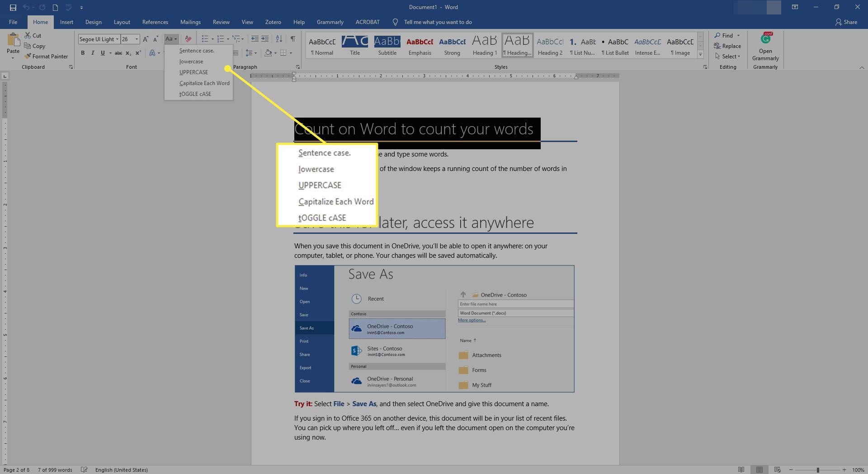The image size is (868, 474).
Task: Open Clipboard pane dialog launcher
Action: [x=71, y=67]
